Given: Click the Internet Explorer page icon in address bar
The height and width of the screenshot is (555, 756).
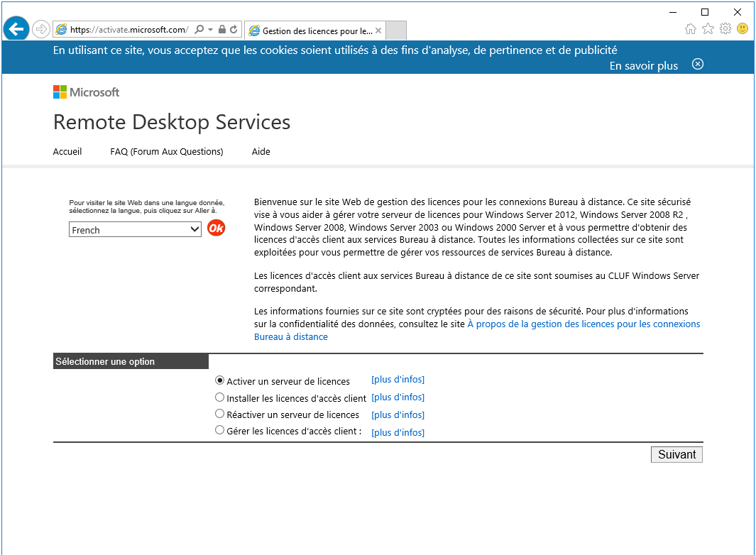Looking at the screenshot, I should point(61,29).
